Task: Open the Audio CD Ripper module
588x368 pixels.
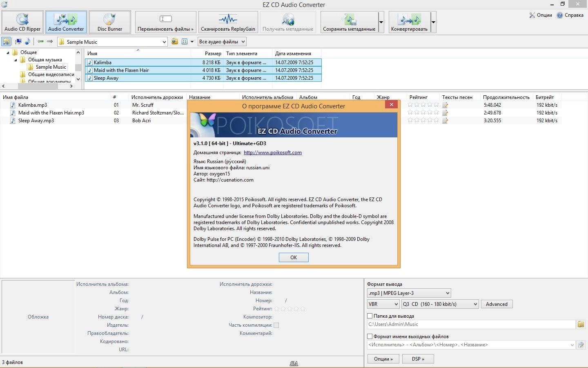Action: click(x=22, y=22)
